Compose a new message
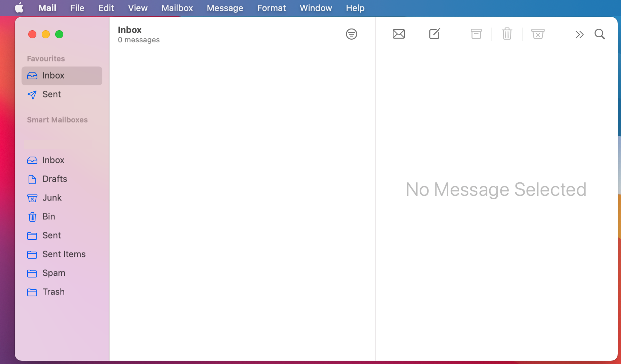This screenshot has width=621, height=364. tap(434, 34)
